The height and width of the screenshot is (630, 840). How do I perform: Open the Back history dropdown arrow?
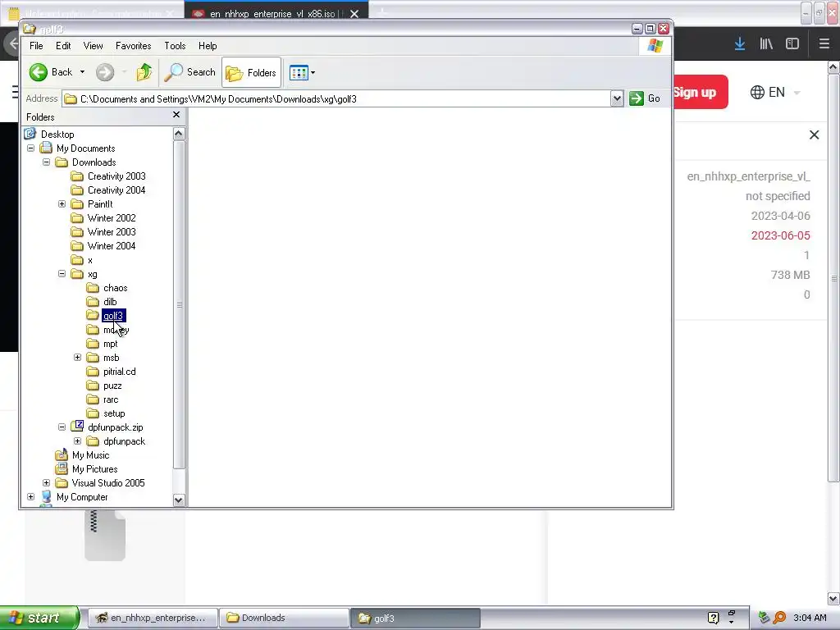point(82,72)
